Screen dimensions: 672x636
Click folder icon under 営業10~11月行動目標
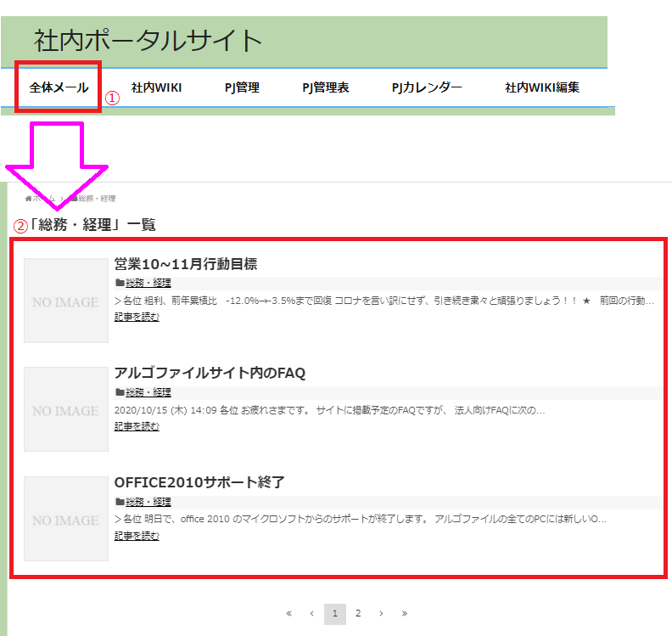click(x=119, y=283)
